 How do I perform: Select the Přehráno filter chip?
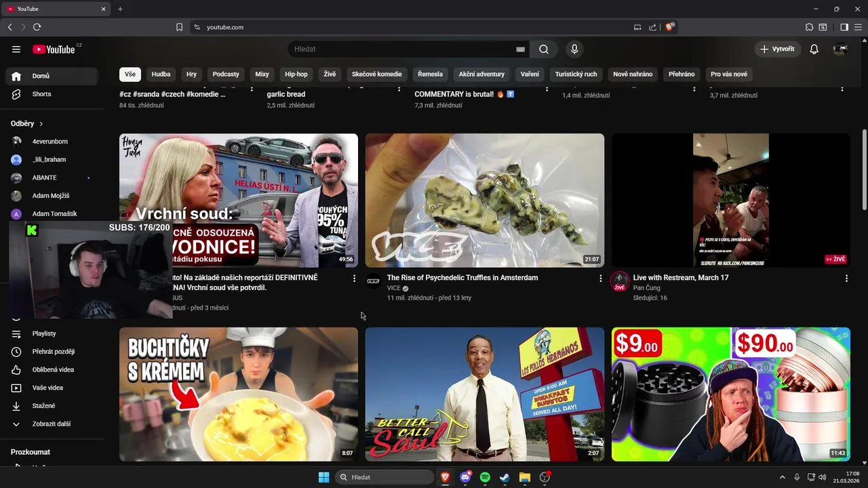coord(682,75)
